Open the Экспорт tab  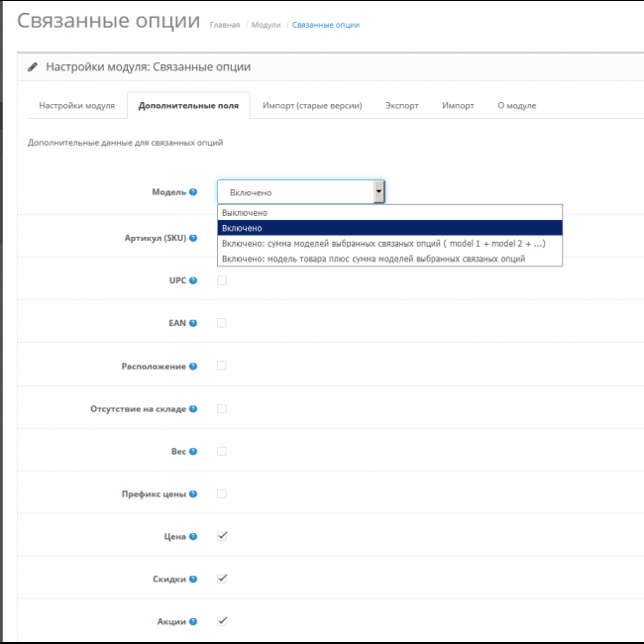click(x=401, y=105)
